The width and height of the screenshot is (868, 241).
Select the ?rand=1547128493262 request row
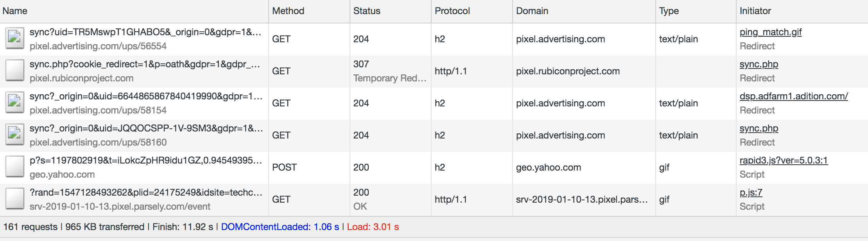click(434, 200)
